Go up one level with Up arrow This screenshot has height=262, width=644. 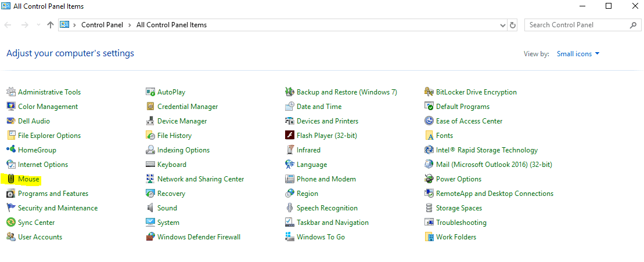[50, 25]
